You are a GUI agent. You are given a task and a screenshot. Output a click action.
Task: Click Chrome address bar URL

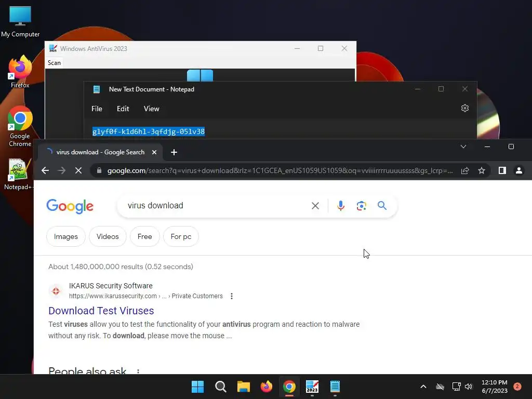[x=280, y=170]
